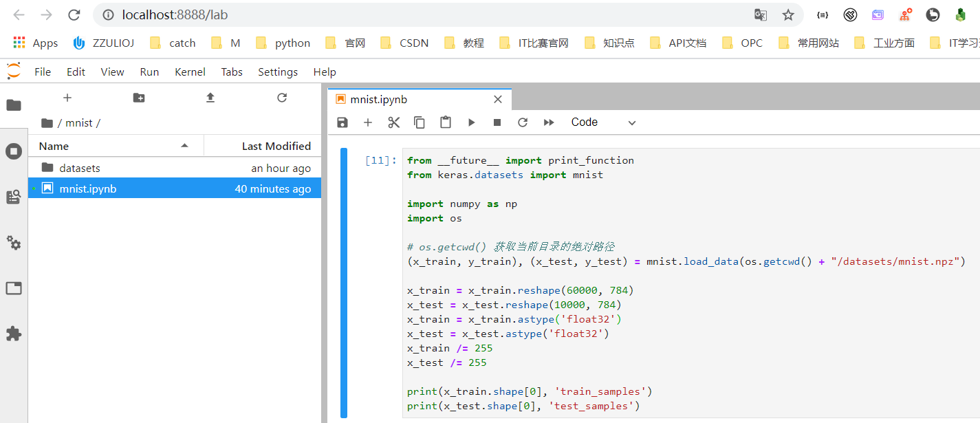Upload files using the upload icon
This screenshot has width=980, height=423.
point(210,98)
